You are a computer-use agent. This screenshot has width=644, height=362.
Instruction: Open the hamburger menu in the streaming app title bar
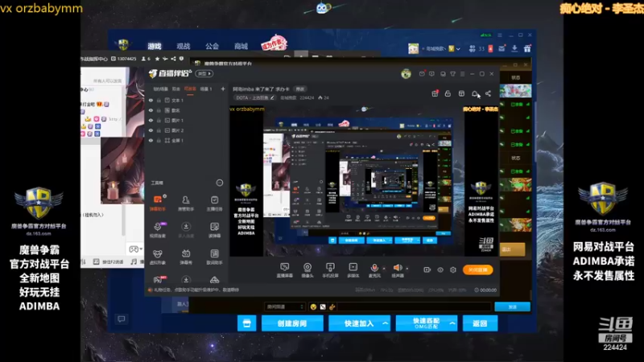click(x=462, y=74)
